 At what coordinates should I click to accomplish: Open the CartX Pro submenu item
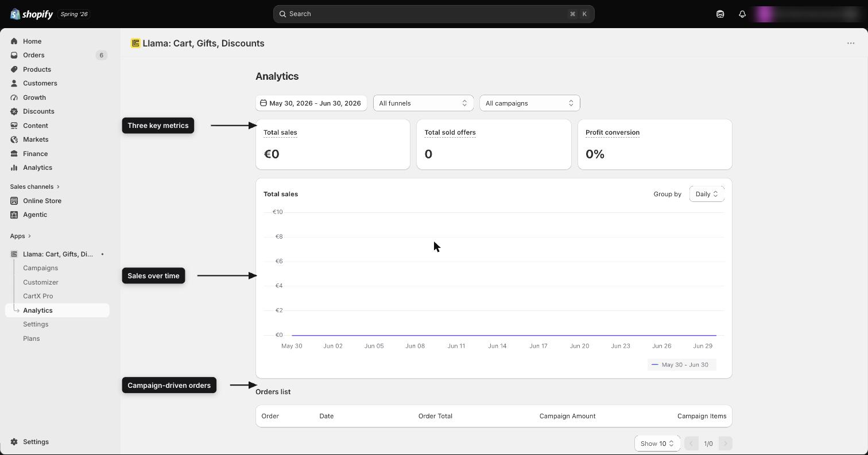(x=38, y=296)
